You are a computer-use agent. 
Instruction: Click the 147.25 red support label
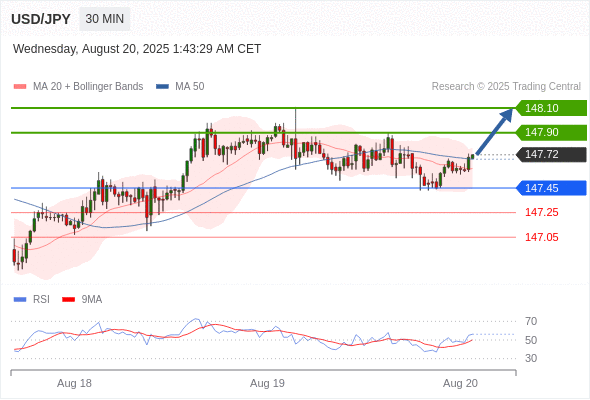541,213
